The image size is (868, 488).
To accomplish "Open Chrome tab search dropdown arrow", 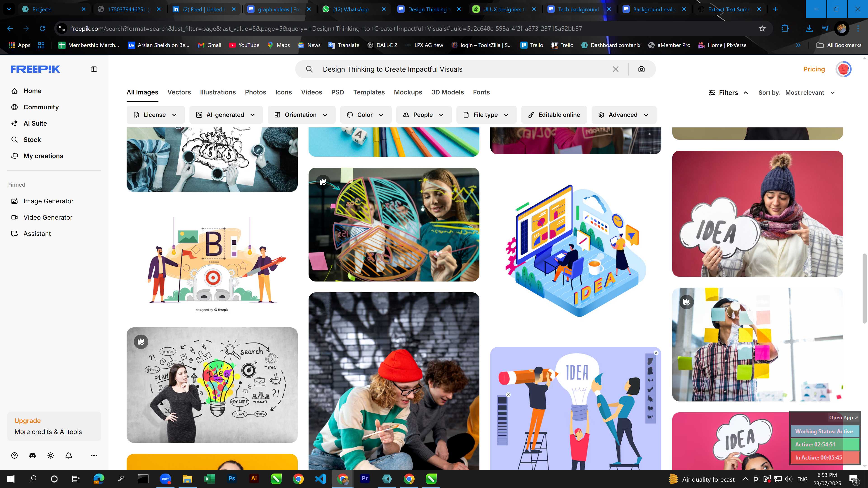I will coord(9,9).
